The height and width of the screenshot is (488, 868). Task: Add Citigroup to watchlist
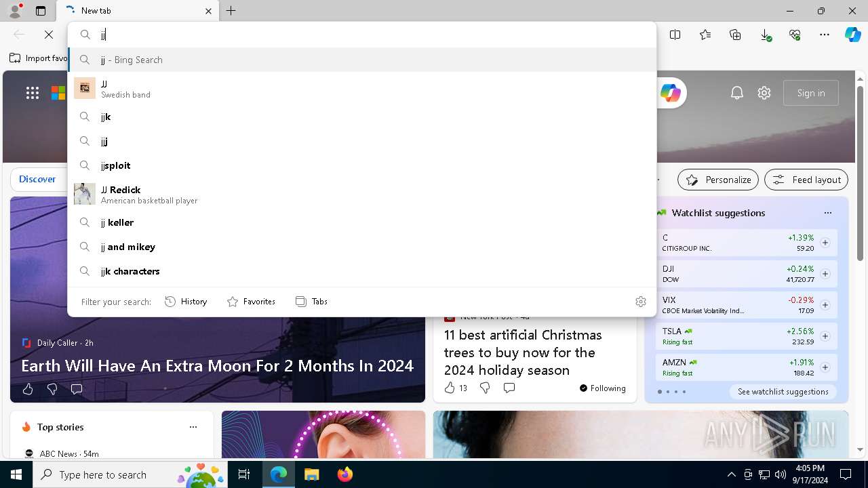(x=825, y=243)
